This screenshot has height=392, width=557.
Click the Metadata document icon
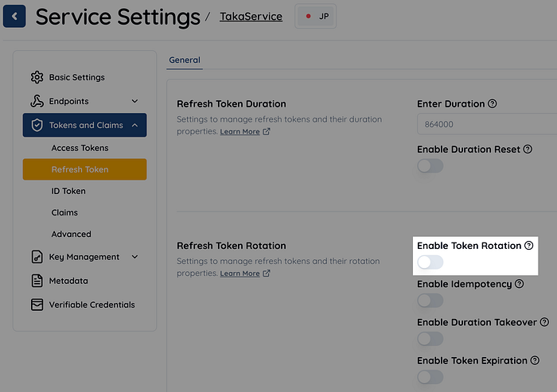click(37, 281)
